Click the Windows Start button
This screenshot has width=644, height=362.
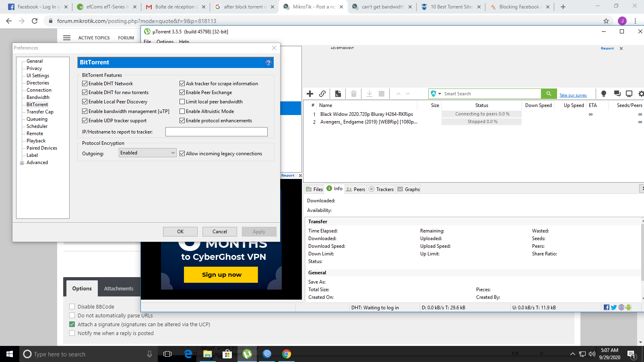(10, 354)
